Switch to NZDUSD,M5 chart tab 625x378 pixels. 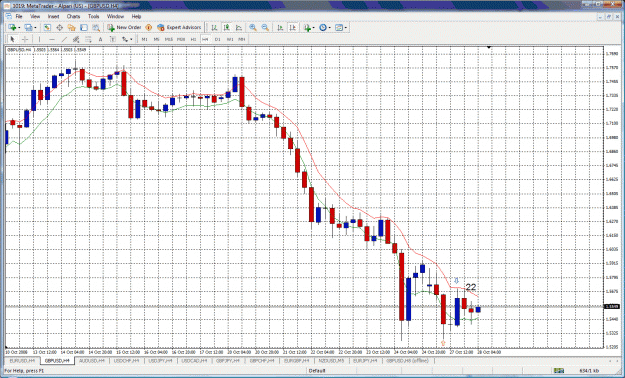[x=331, y=360]
